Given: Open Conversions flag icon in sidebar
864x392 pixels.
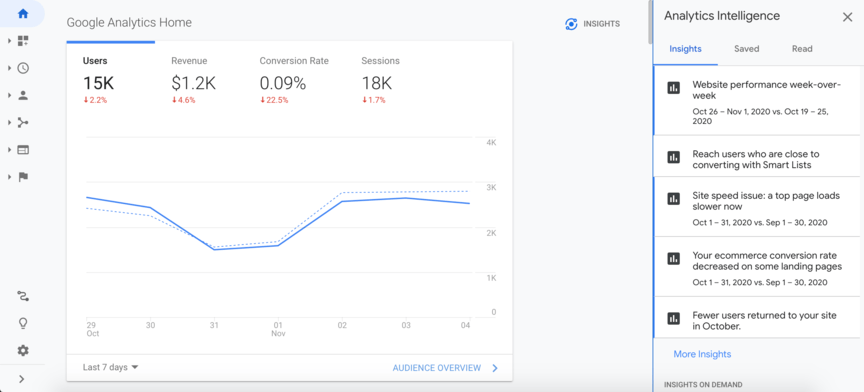Looking at the screenshot, I should pos(23,177).
